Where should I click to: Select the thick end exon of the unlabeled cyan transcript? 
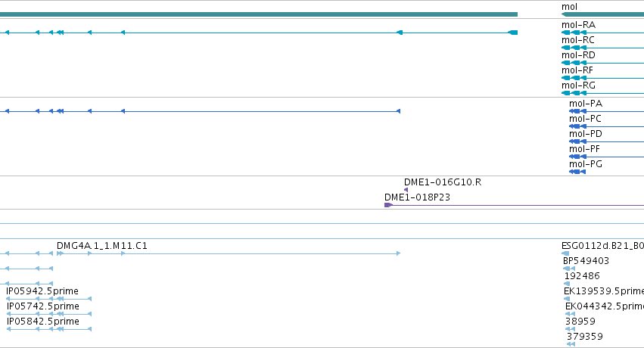(513, 33)
